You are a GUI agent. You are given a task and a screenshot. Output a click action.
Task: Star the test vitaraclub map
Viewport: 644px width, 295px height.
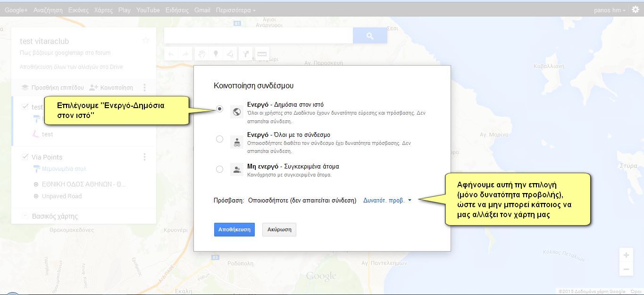click(x=146, y=41)
